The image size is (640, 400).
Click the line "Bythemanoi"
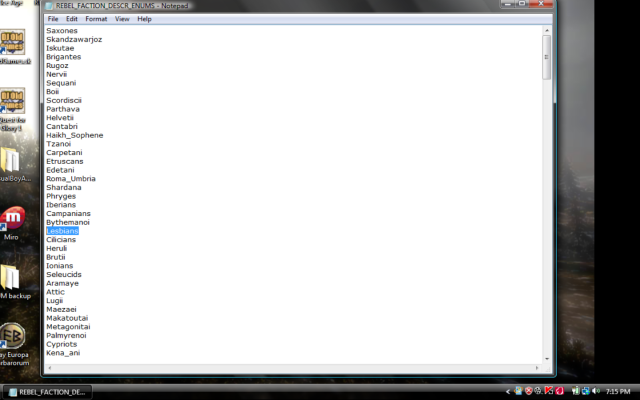[x=68, y=222]
